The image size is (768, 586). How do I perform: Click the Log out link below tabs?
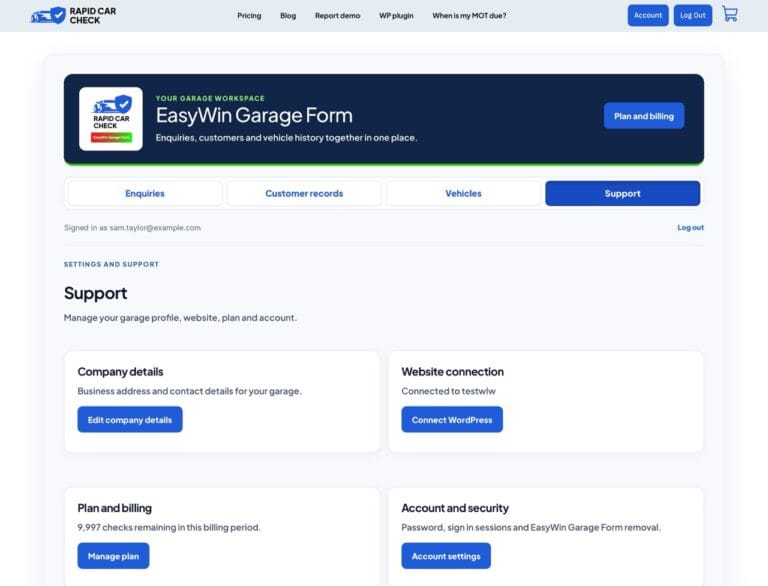click(x=691, y=227)
